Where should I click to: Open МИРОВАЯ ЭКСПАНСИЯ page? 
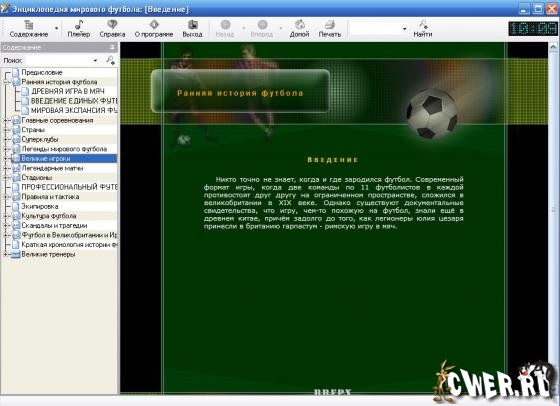pos(74,111)
